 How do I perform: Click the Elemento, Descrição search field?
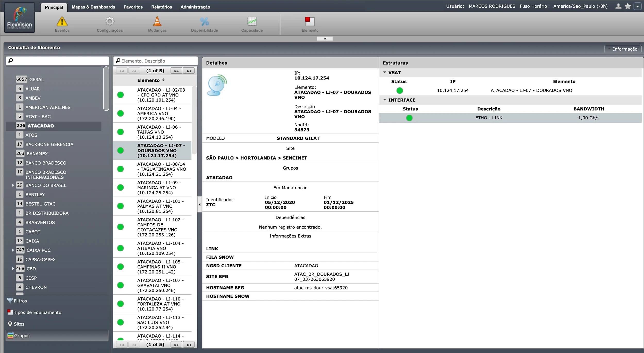156,61
